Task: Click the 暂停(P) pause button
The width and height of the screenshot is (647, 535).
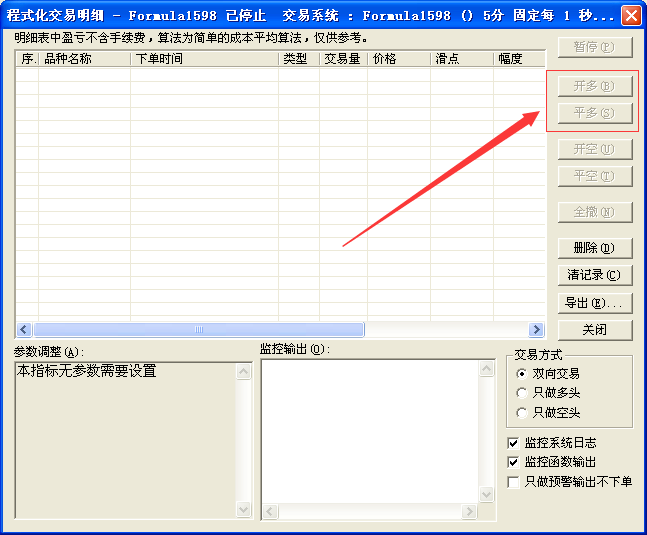Action: pyautogui.click(x=595, y=47)
